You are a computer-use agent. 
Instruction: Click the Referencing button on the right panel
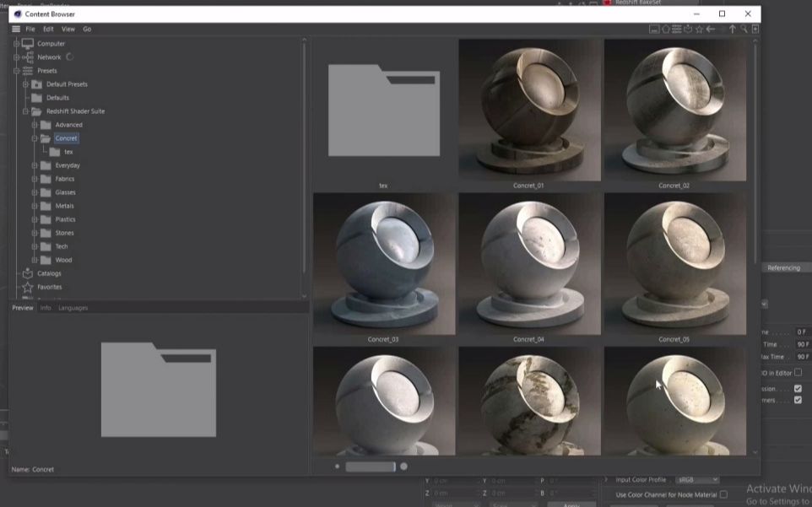pyautogui.click(x=783, y=267)
